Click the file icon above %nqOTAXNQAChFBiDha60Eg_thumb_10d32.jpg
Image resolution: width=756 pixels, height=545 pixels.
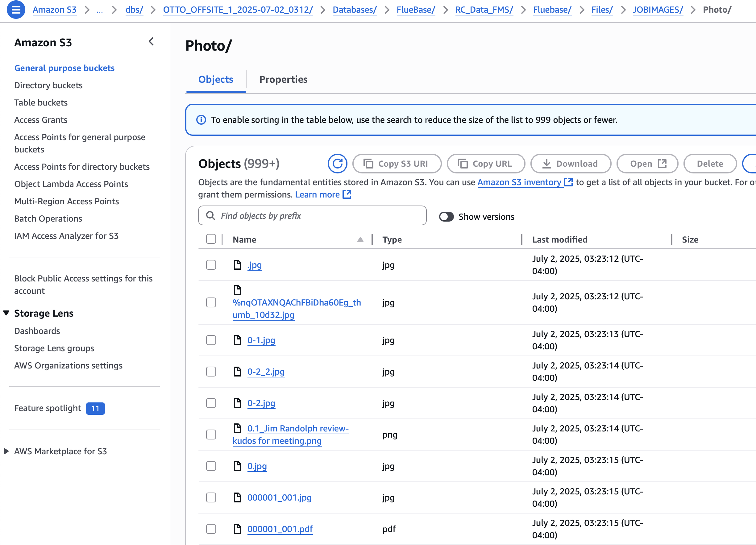click(x=237, y=290)
